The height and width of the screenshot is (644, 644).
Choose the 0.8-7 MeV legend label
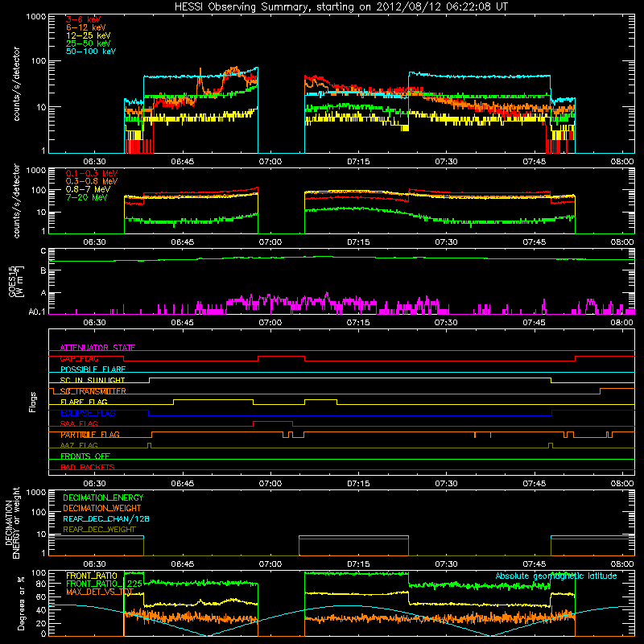click(x=88, y=189)
